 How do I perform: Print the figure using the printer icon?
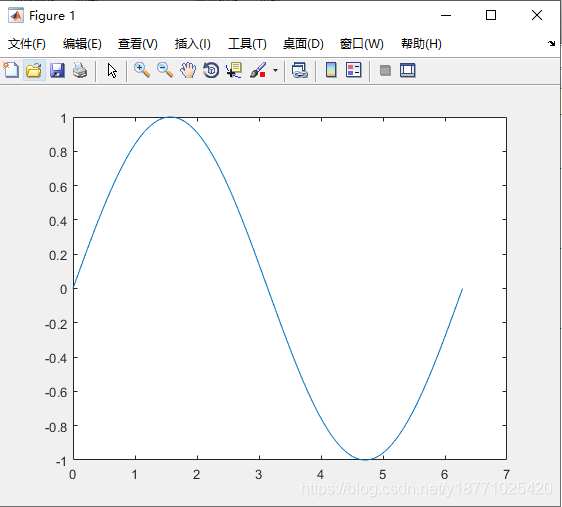click(x=80, y=70)
